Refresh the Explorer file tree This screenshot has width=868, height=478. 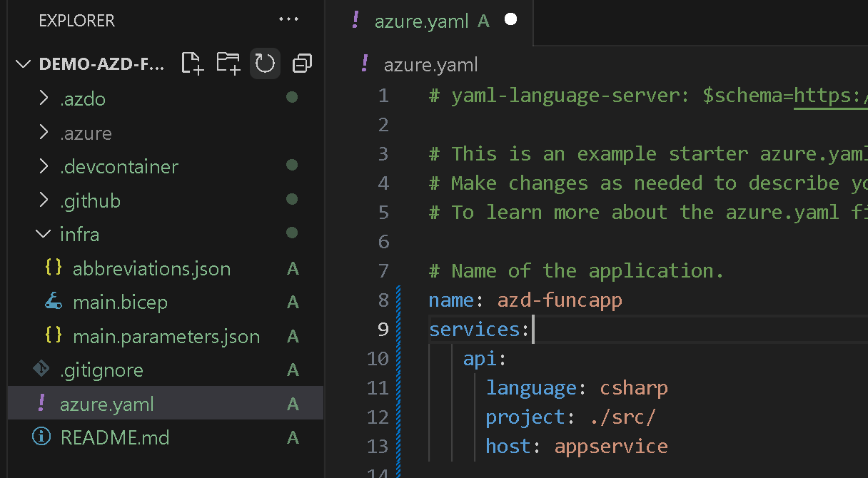[x=265, y=64]
